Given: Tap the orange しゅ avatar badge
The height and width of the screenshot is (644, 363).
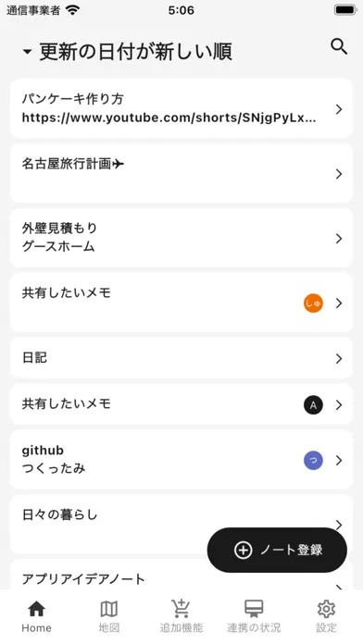Looking at the screenshot, I should pyautogui.click(x=313, y=303).
